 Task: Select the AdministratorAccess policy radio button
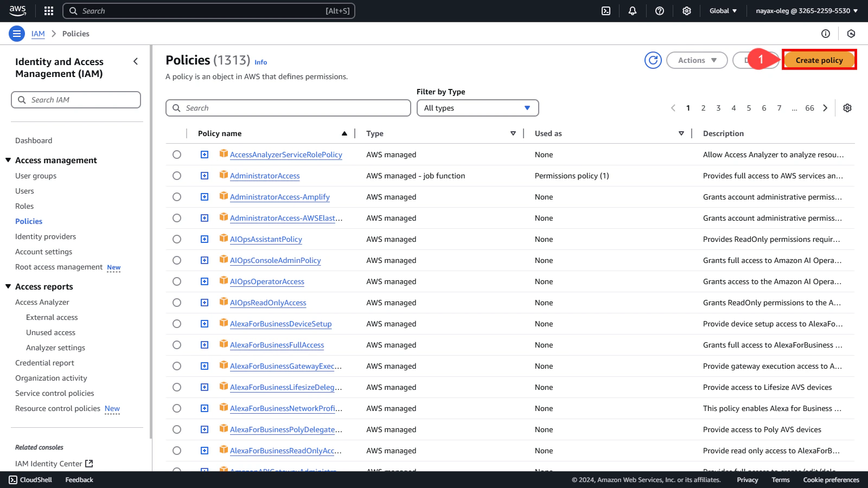point(177,176)
